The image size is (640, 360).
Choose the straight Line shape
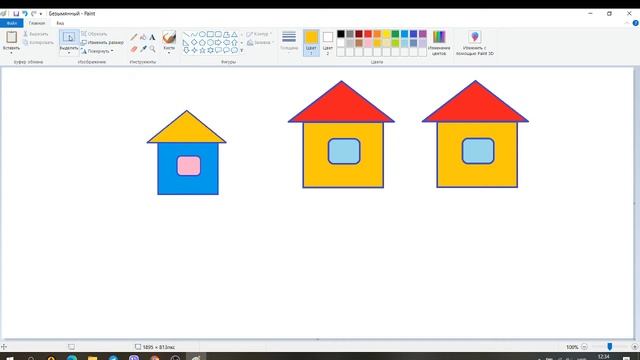click(186, 34)
